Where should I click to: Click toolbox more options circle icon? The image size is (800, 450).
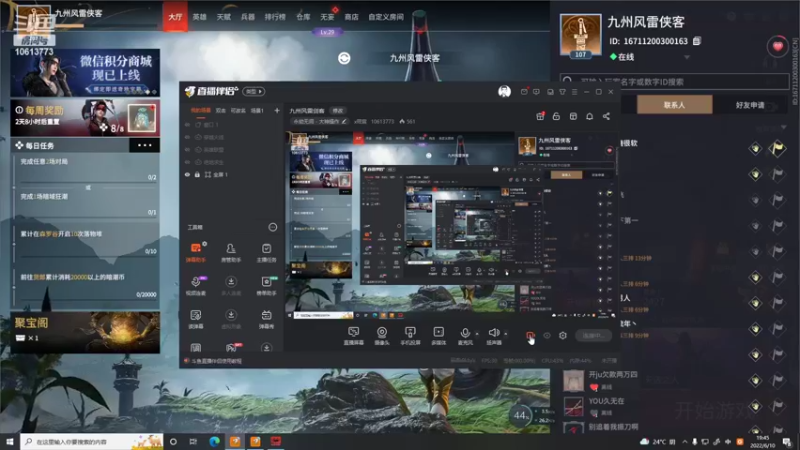pos(273,227)
